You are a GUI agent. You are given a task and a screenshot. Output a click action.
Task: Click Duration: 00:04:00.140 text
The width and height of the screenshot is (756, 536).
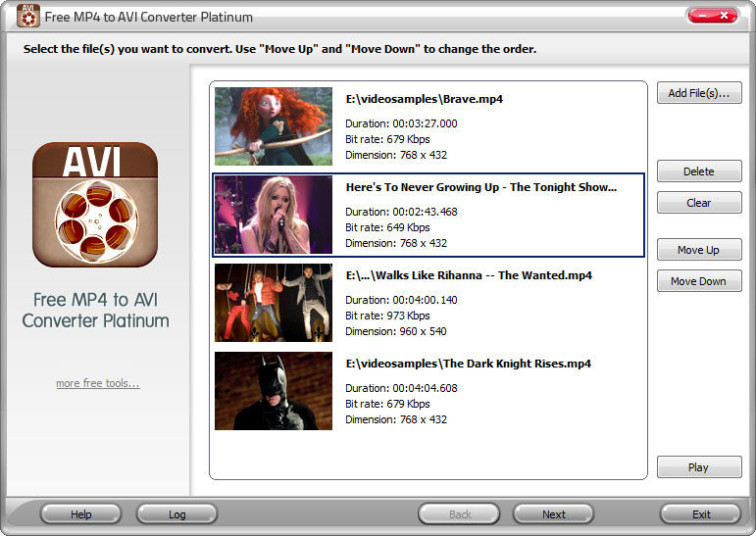pyautogui.click(x=401, y=300)
